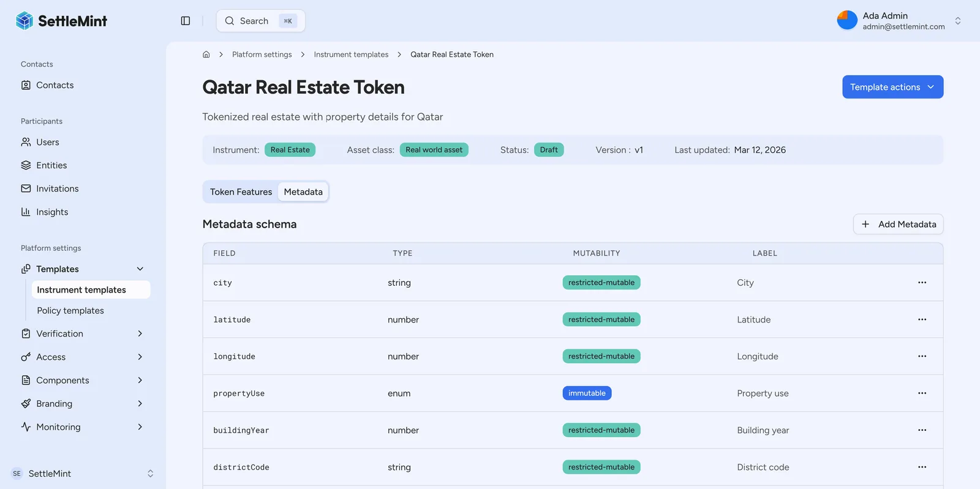Image resolution: width=980 pixels, height=489 pixels.
Task: Open row actions for propertyUse field
Action: point(922,393)
